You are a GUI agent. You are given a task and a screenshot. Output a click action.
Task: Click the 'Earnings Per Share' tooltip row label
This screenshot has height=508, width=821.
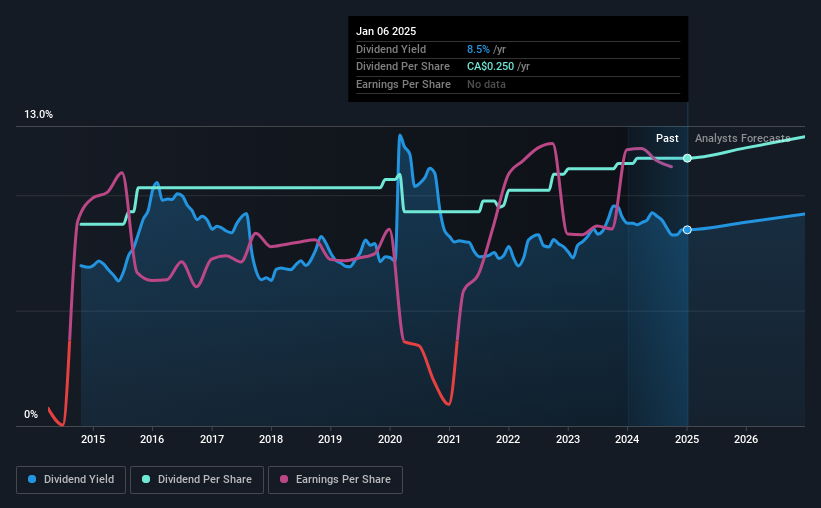pos(403,84)
